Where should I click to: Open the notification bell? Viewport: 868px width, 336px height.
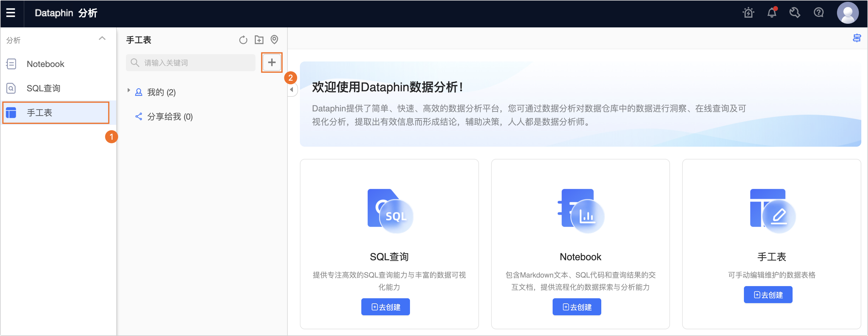point(772,13)
